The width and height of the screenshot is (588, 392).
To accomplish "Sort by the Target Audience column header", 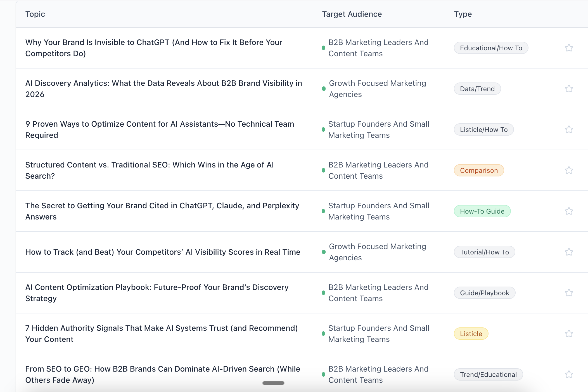I will coord(352,14).
